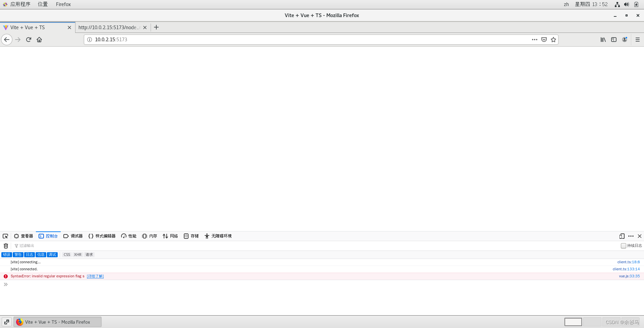Show sidebars icon in toolbar
The image size is (644, 328).
click(614, 40)
